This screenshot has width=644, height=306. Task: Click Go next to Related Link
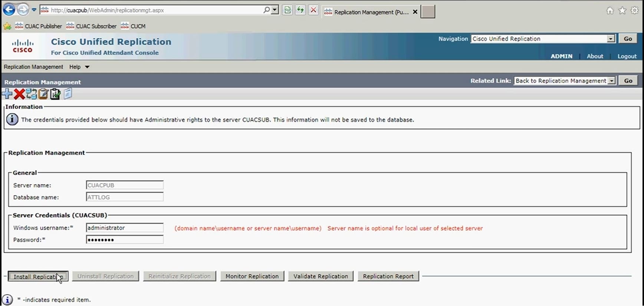[x=628, y=81]
